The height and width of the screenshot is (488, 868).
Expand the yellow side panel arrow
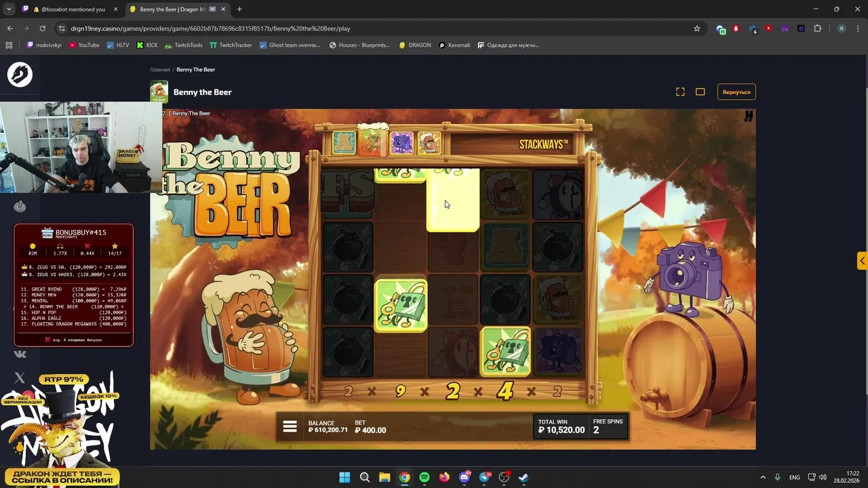point(862,261)
